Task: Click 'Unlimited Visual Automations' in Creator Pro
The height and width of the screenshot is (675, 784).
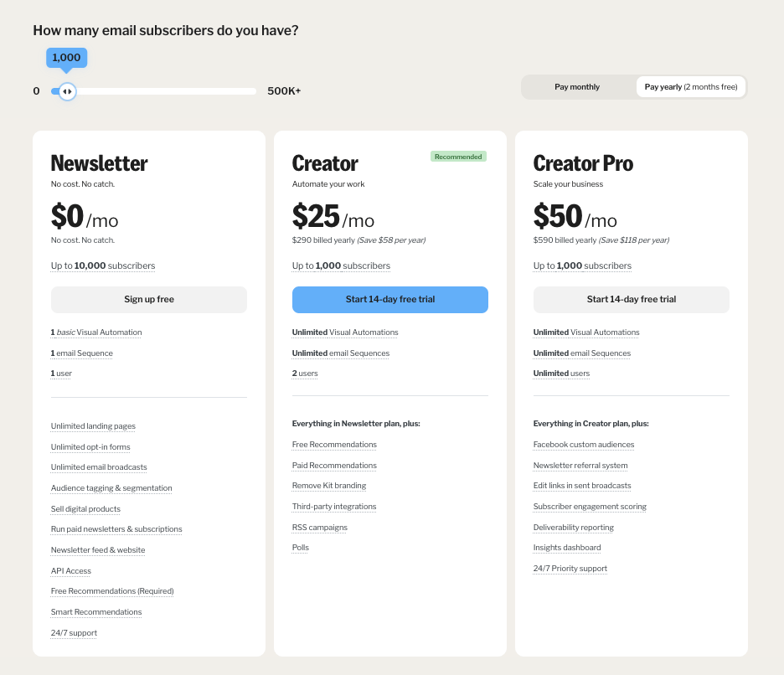Action: coord(586,332)
